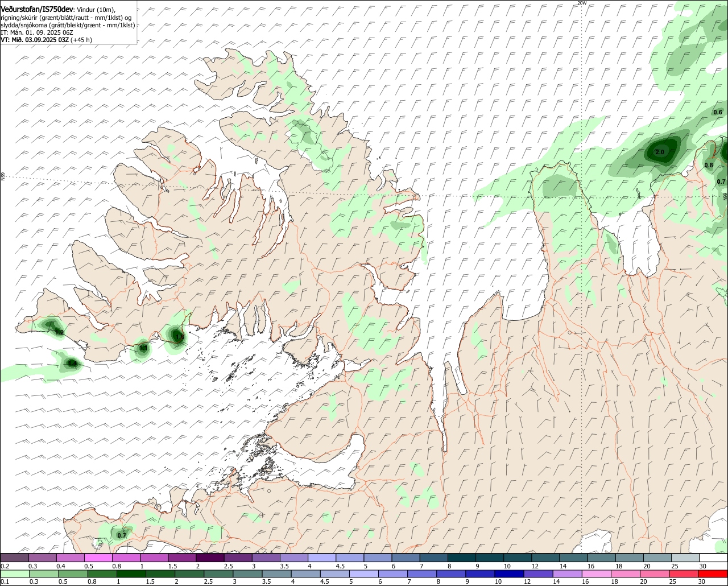Viewport: 728px width, 586px height.
Task: Click the 0.4 legend scale label
Action: 61,566
